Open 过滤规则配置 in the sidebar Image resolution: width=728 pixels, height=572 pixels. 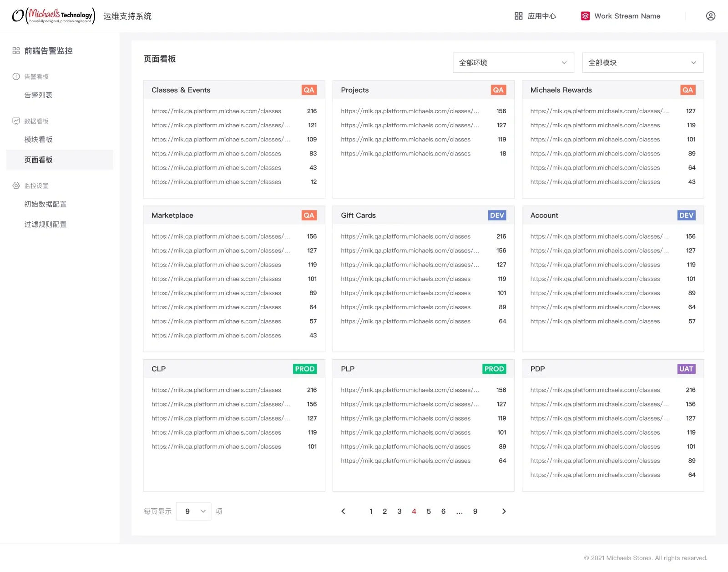(45, 224)
